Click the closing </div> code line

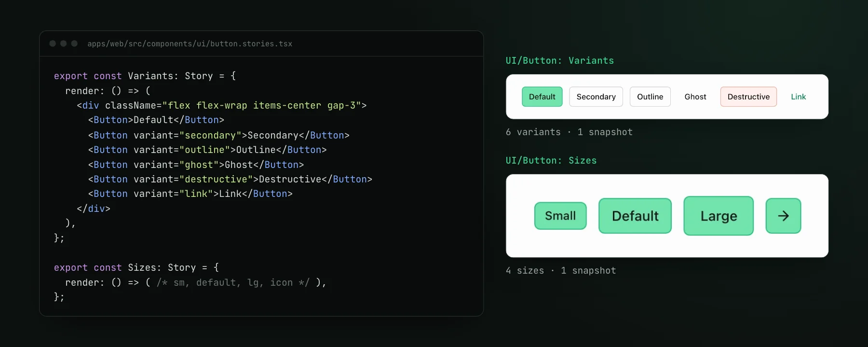94,208
